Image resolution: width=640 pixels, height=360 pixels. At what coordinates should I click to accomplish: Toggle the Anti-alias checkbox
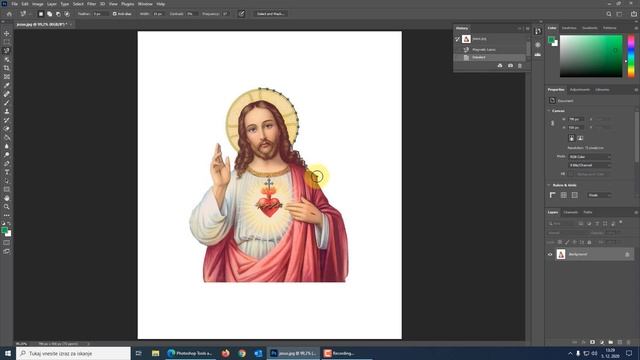tap(114, 14)
